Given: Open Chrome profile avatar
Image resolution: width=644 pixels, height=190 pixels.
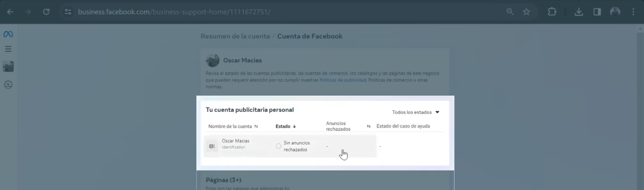Looking at the screenshot, I should coord(615,12).
